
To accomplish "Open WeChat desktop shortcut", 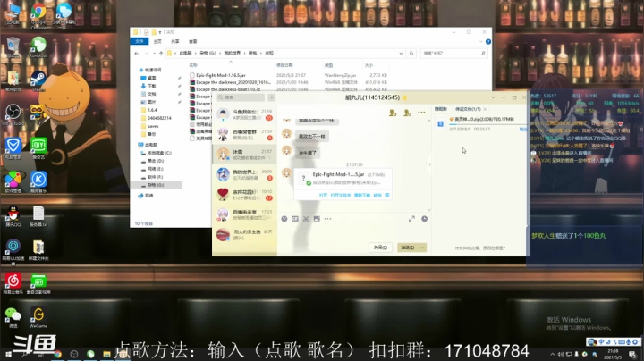I will click(x=13, y=317).
